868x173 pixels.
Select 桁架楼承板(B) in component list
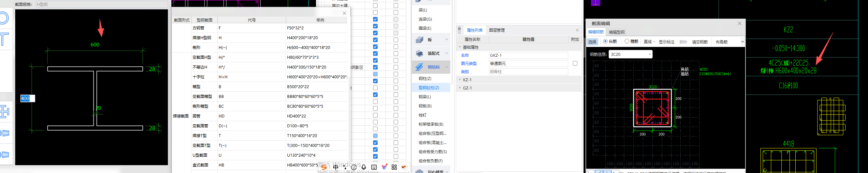click(x=431, y=124)
